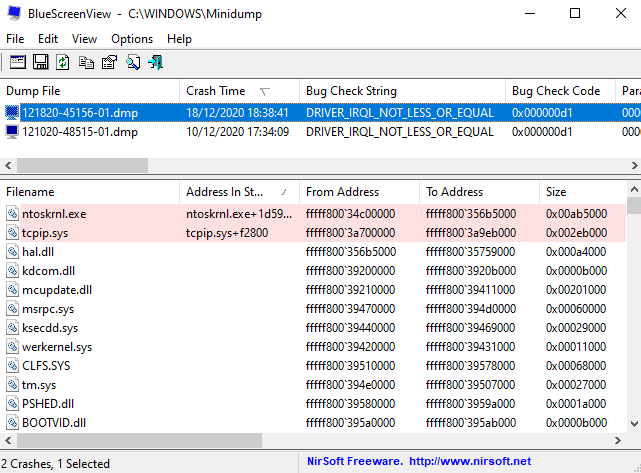Sort by Size column header
The width and height of the screenshot is (641, 473).
(x=583, y=192)
